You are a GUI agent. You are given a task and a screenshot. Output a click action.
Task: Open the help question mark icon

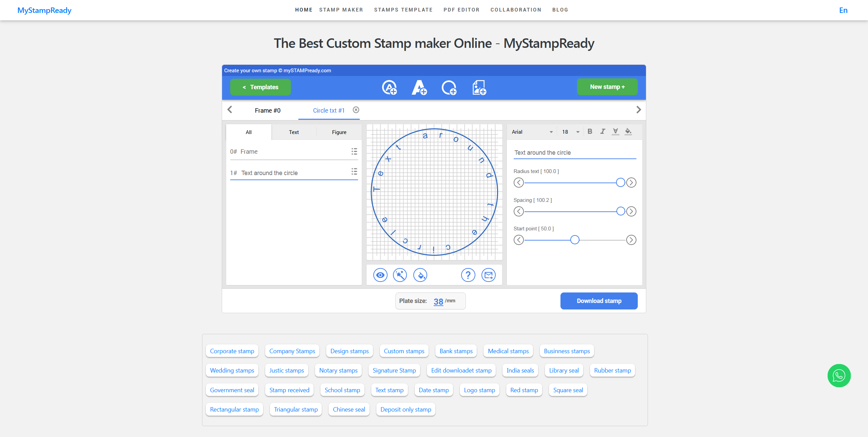click(x=468, y=275)
